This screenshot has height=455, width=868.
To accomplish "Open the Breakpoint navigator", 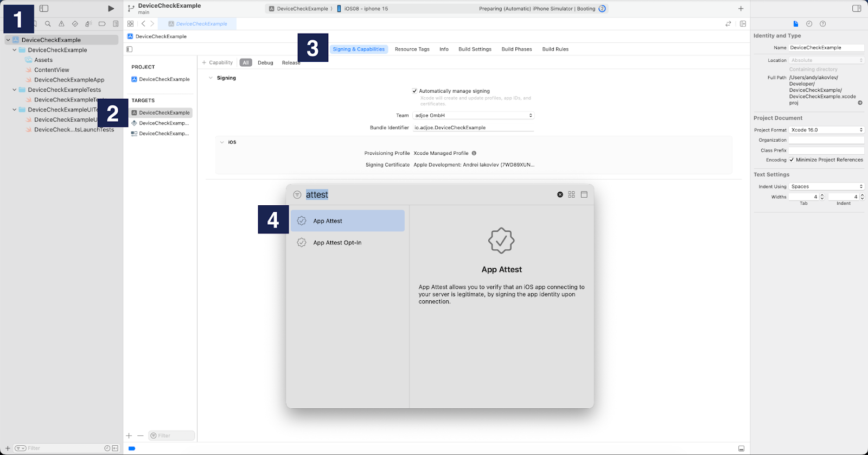I will pos(102,24).
